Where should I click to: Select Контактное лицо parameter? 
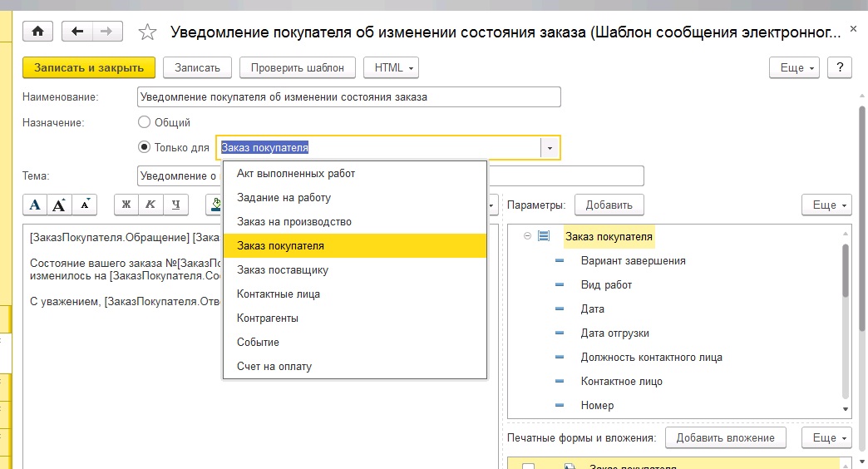tap(621, 381)
